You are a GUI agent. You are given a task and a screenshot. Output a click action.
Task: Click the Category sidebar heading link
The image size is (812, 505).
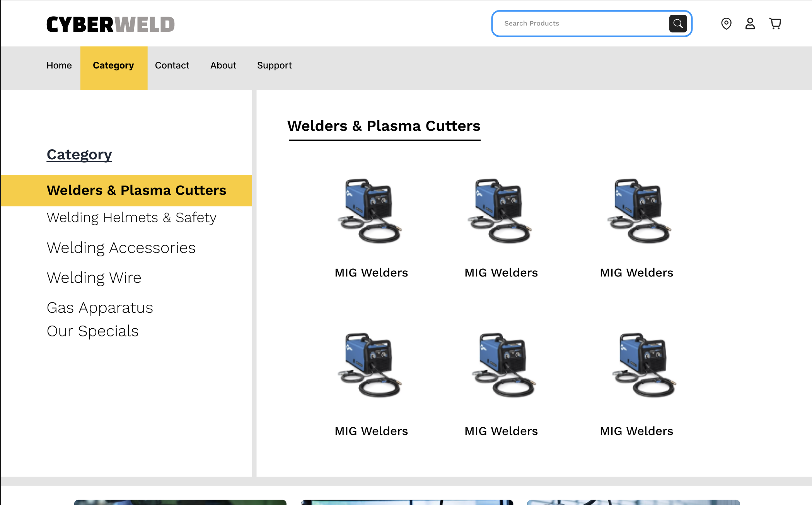(79, 154)
